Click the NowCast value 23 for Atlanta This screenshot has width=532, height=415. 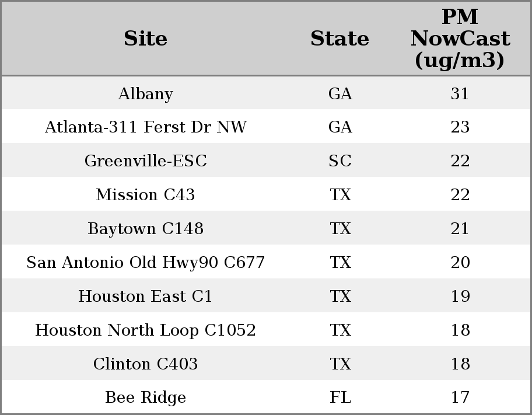(460, 127)
